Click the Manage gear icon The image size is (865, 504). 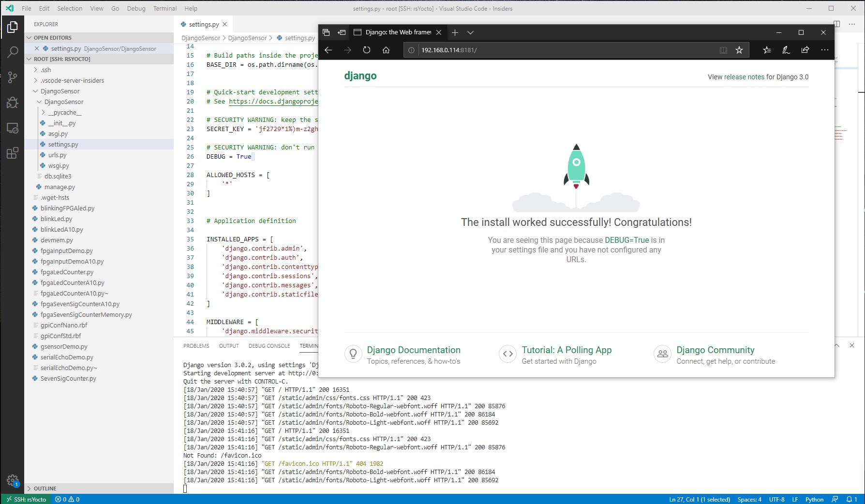[13, 480]
